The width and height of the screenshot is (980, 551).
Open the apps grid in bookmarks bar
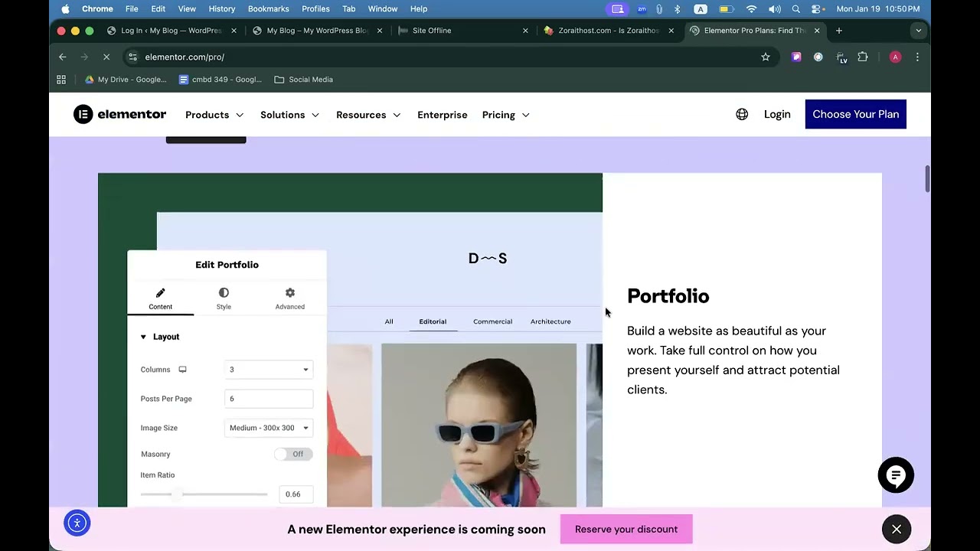[61, 80]
